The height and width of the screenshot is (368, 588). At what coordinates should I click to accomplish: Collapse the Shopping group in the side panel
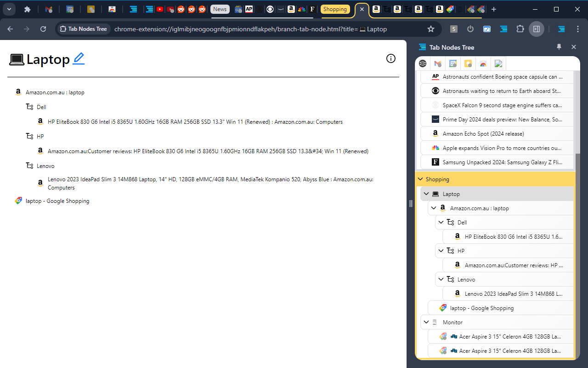(x=420, y=179)
